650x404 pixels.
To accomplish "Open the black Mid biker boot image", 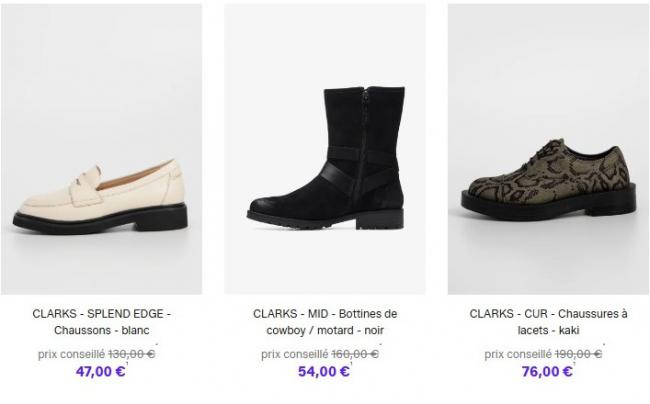I will (324, 149).
